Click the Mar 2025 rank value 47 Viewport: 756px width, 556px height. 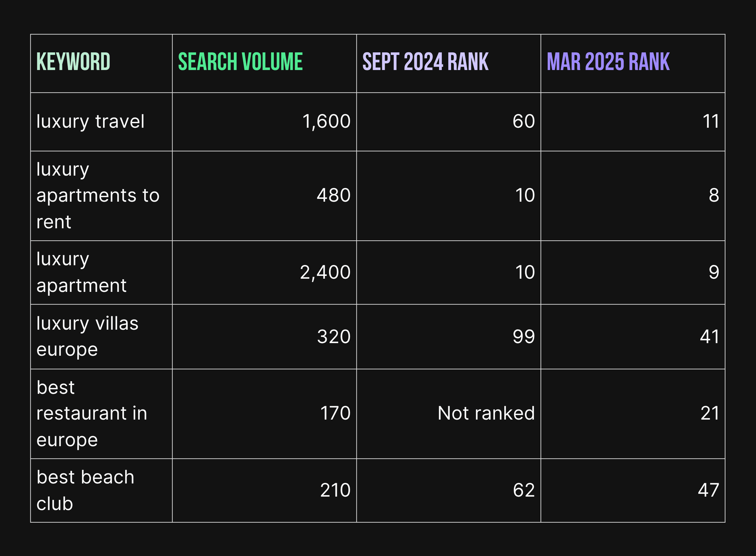pyautogui.click(x=708, y=490)
